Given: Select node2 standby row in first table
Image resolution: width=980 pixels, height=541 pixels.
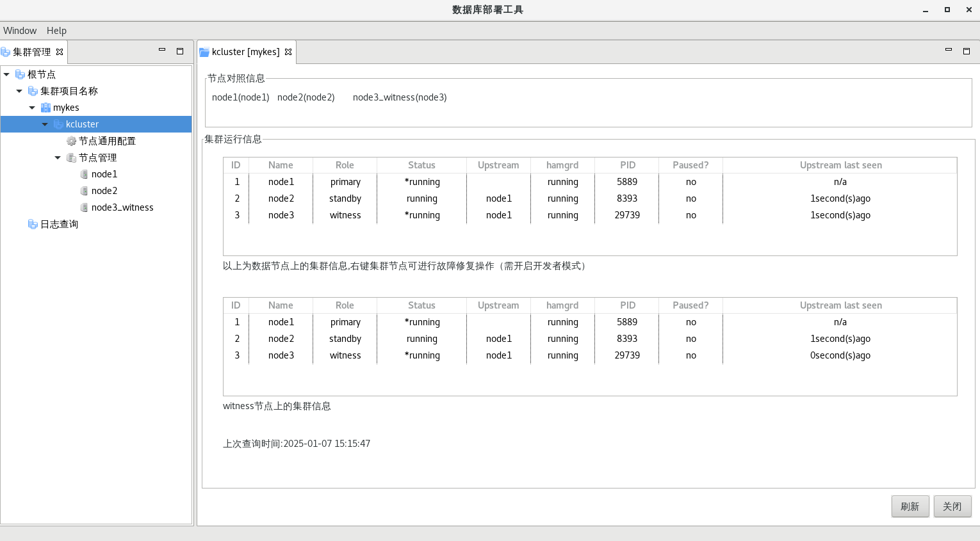Looking at the screenshot, I should tap(345, 198).
